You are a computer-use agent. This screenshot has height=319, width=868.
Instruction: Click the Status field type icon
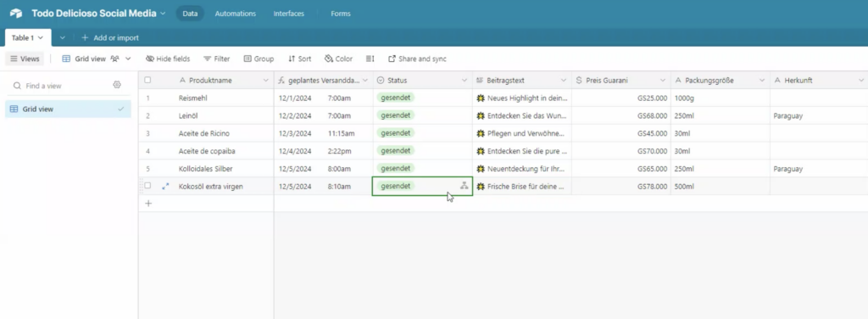tap(381, 81)
